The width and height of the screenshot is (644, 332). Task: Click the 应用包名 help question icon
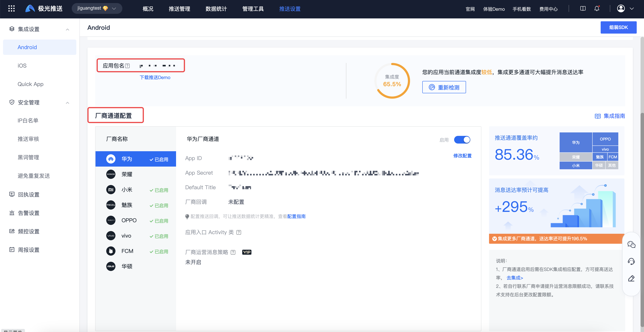point(127,66)
